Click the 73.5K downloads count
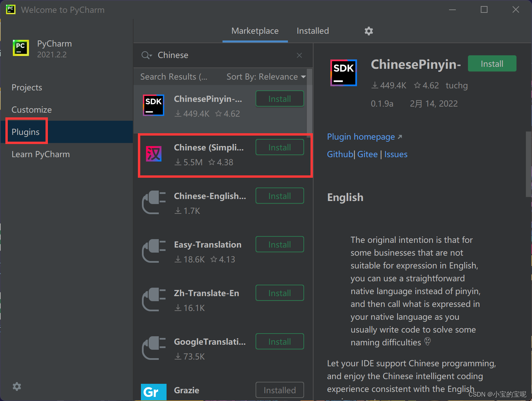Viewport: 532px width, 401px height. 189,356
